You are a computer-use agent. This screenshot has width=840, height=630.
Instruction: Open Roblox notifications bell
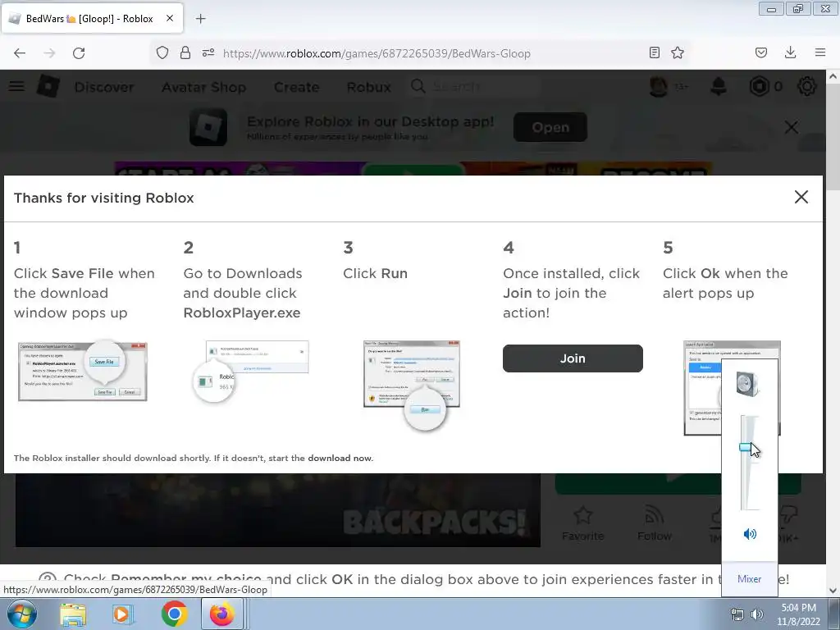pos(719,86)
